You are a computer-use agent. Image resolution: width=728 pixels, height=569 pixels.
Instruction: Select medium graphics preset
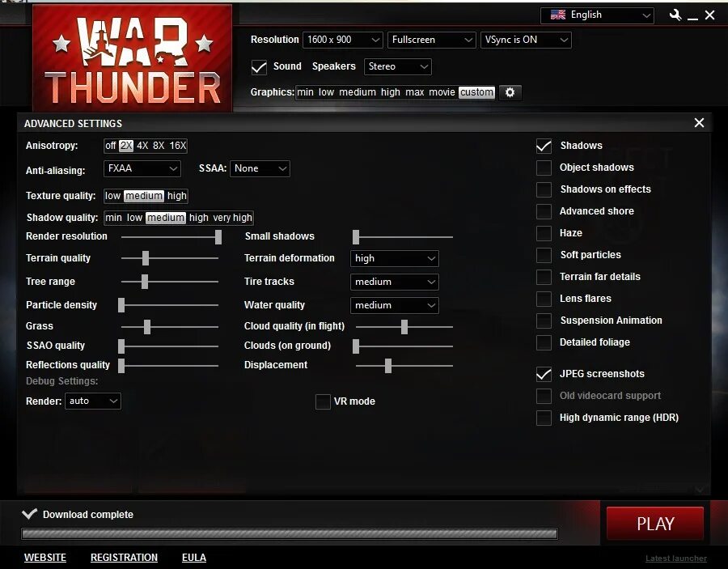tap(358, 92)
